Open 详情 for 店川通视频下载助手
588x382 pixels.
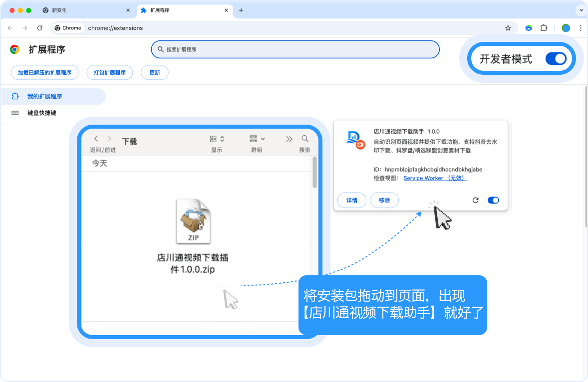352,200
